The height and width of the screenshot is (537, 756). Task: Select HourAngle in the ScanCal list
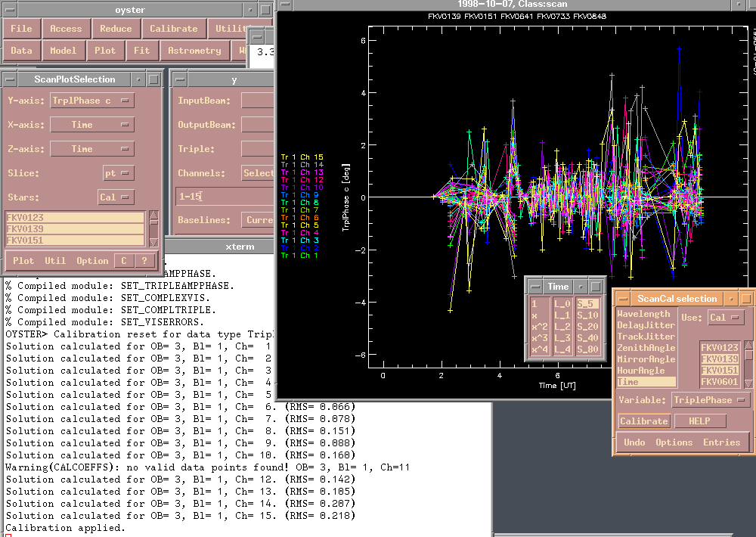pyautogui.click(x=641, y=371)
